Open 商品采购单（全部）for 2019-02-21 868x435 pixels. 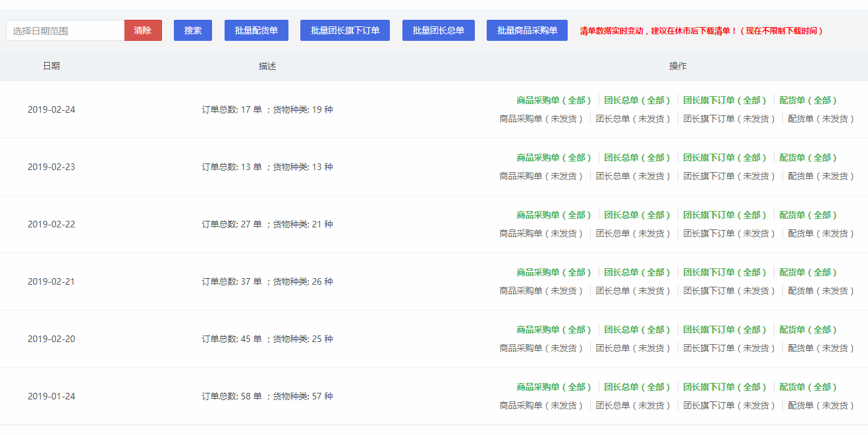[554, 273]
